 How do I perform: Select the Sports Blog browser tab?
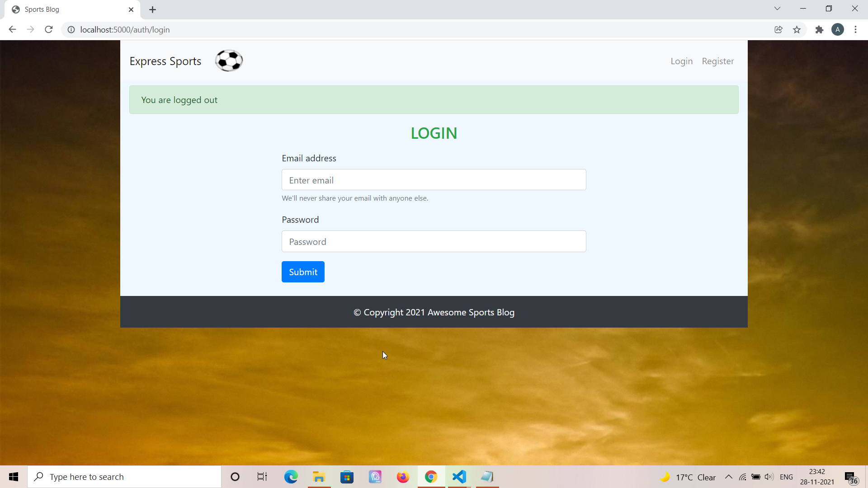coord(68,9)
